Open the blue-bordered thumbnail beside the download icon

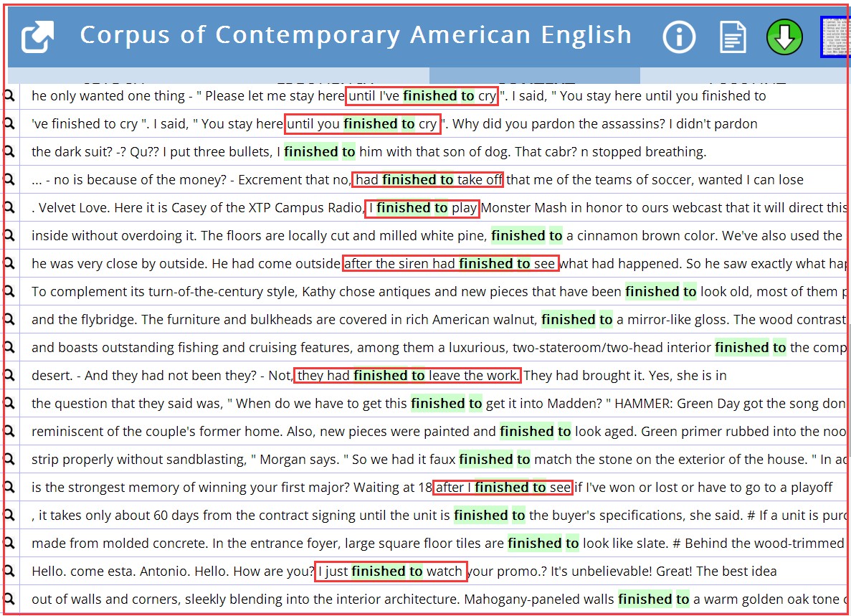(x=835, y=37)
